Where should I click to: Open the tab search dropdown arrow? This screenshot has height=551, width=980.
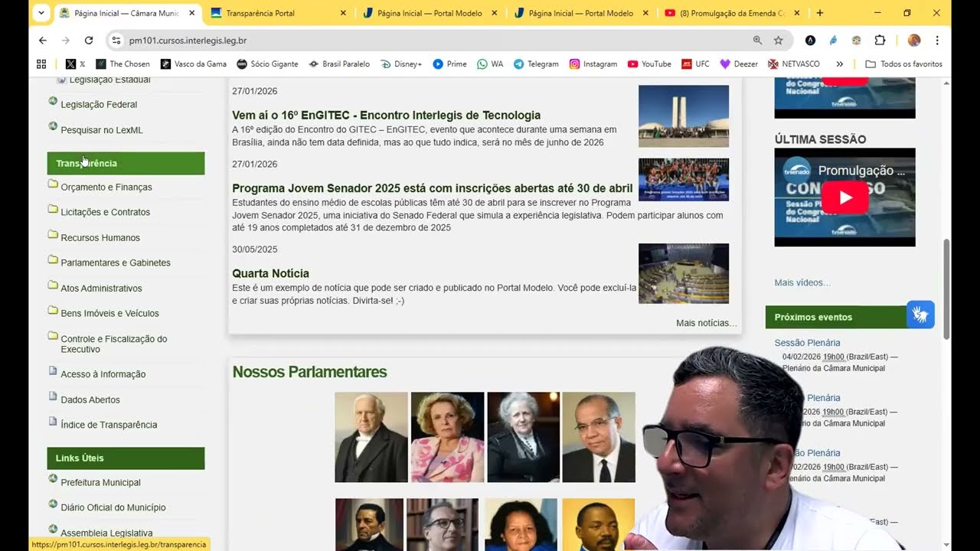tap(41, 13)
